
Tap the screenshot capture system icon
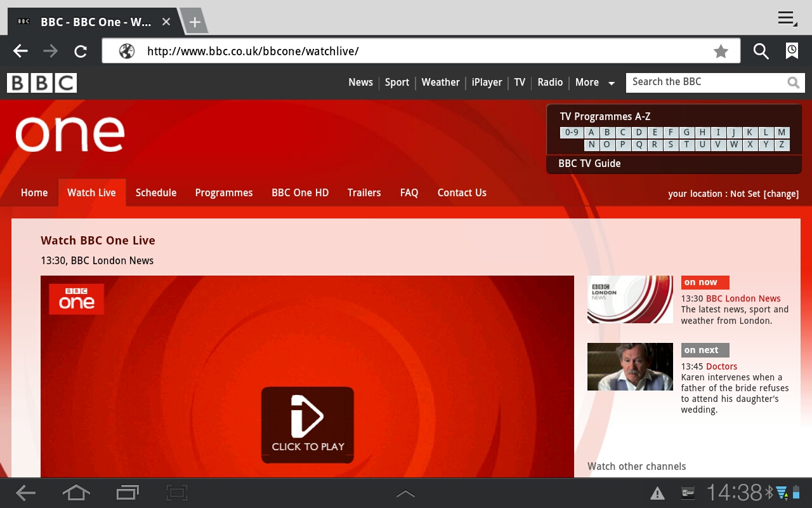[x=177, y=493]
